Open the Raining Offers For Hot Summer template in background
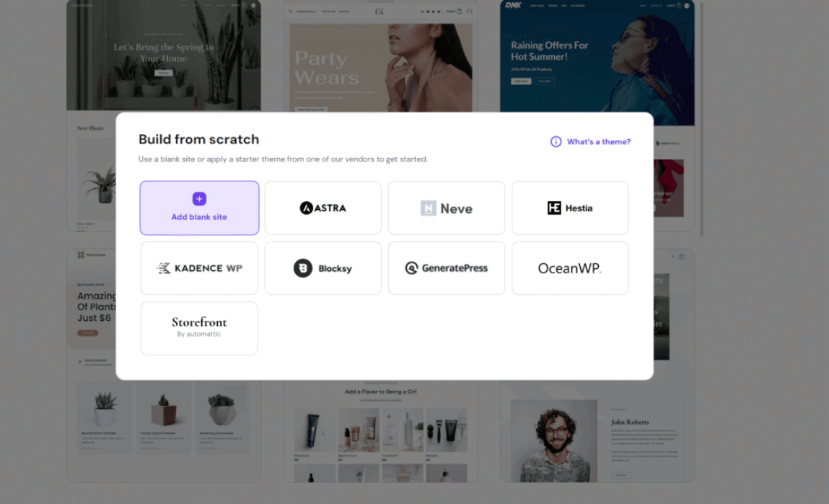The width and height of the screenshot is (829, 504). click(x=597, y=56)
